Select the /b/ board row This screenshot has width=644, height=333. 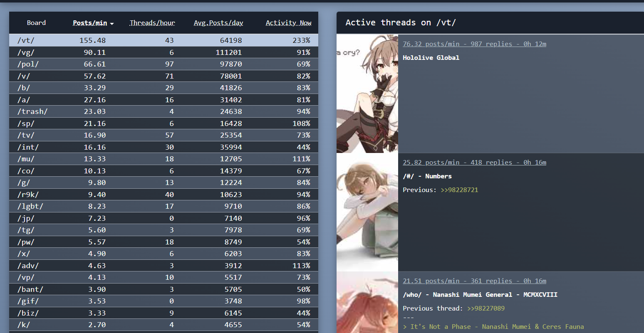tap(163, 88)
